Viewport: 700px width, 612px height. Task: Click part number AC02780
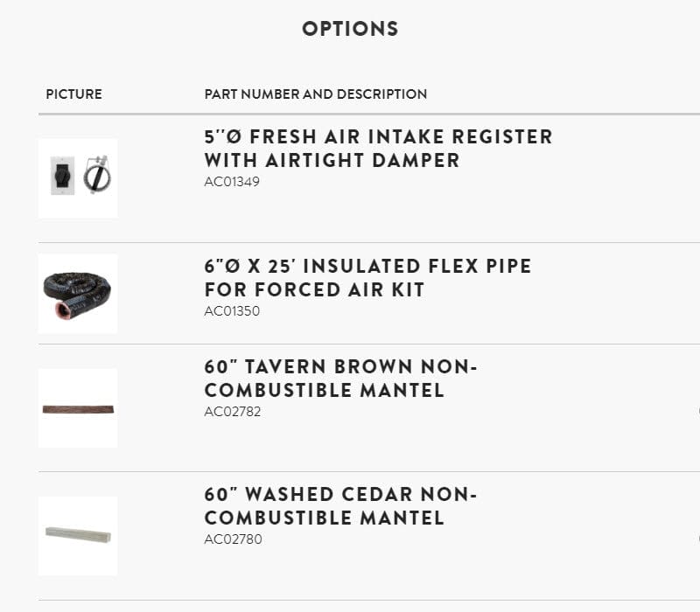click(232, 539)
